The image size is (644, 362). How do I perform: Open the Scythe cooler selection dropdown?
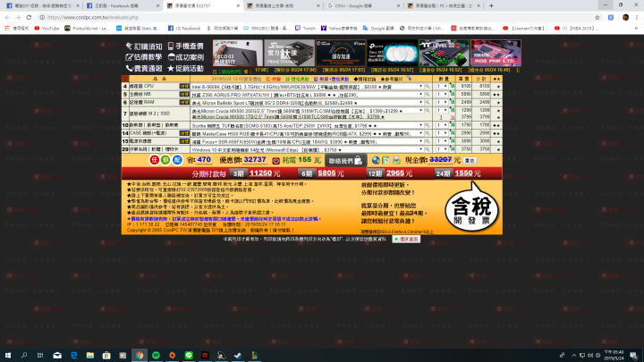coord(307,125)
